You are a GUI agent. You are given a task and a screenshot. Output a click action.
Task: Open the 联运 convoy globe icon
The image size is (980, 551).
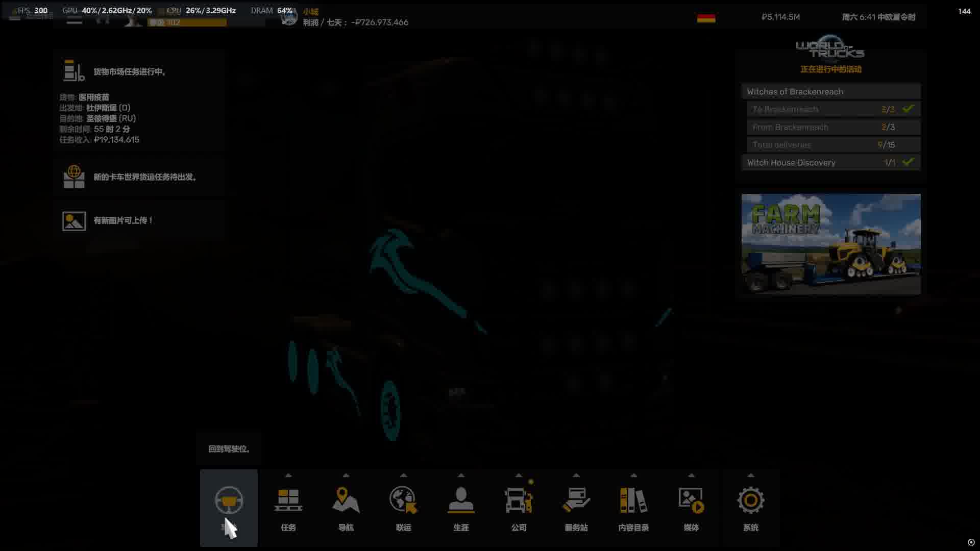(x=403, y=500)
